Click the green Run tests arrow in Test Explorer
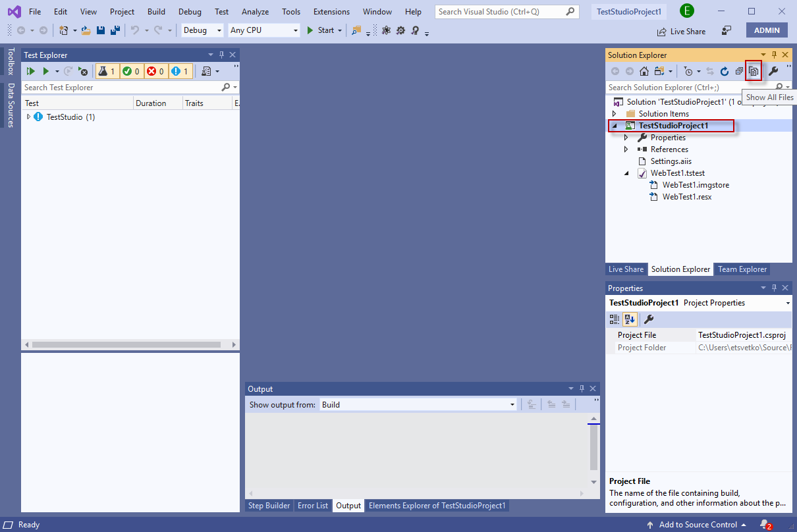797x532 pixels. [x=46, y=71]
